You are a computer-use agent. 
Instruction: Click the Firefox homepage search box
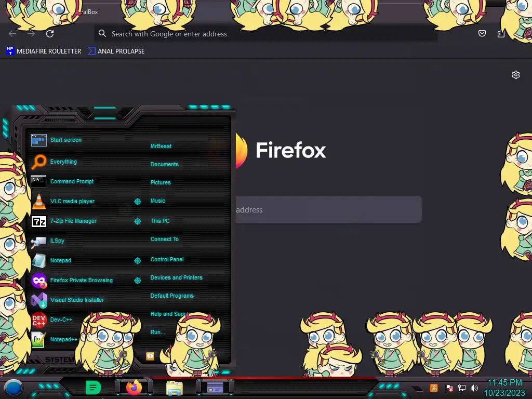(328, 209)
